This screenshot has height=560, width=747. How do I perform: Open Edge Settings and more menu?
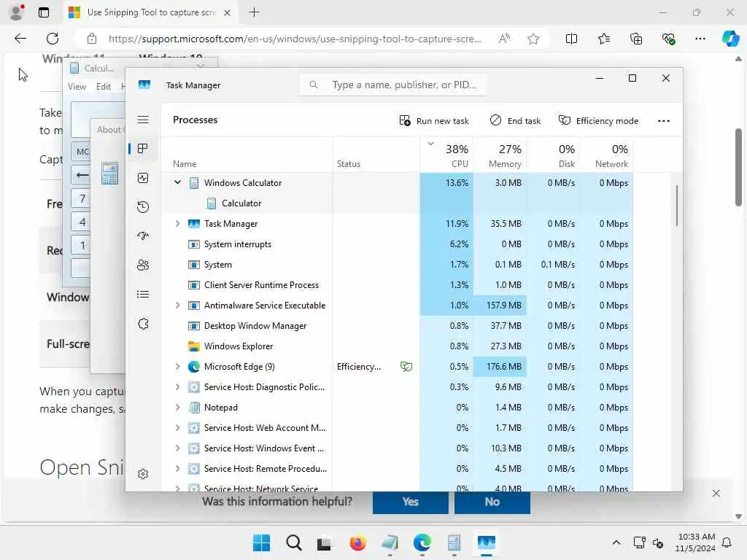click(x=700, y=39)
